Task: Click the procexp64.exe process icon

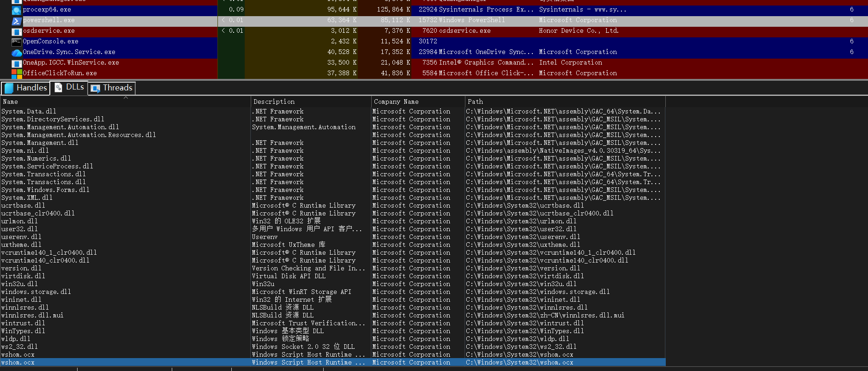Action: pyautogui.click(x=17, y=10)
